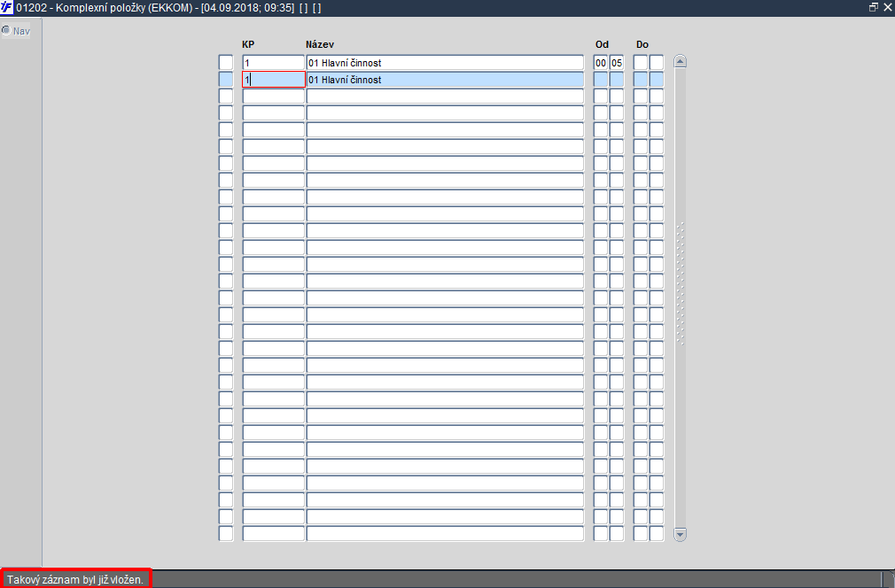Click the first Do field of first row
Viewport: 895px width, 588px height.
coord(641,63)
